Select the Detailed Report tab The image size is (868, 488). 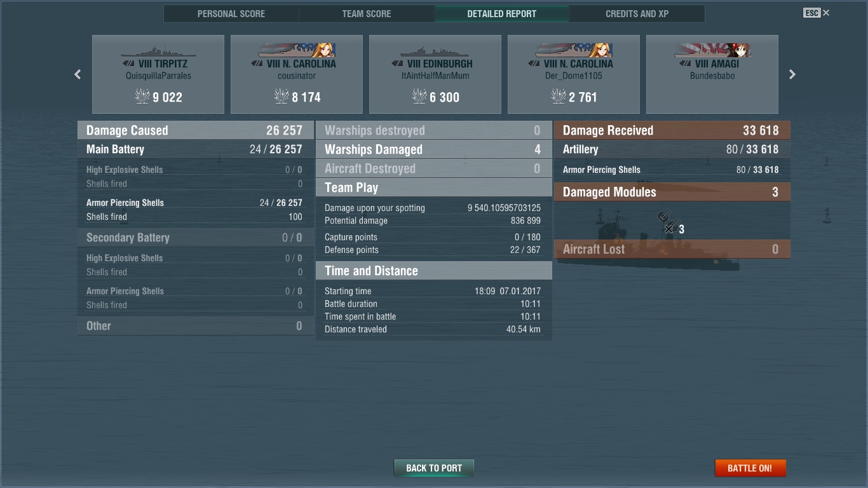pos(502,13)
